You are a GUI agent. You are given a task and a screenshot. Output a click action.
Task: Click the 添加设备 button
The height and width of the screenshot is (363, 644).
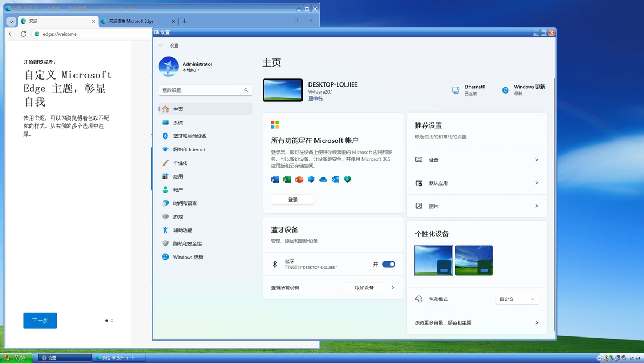364,288
